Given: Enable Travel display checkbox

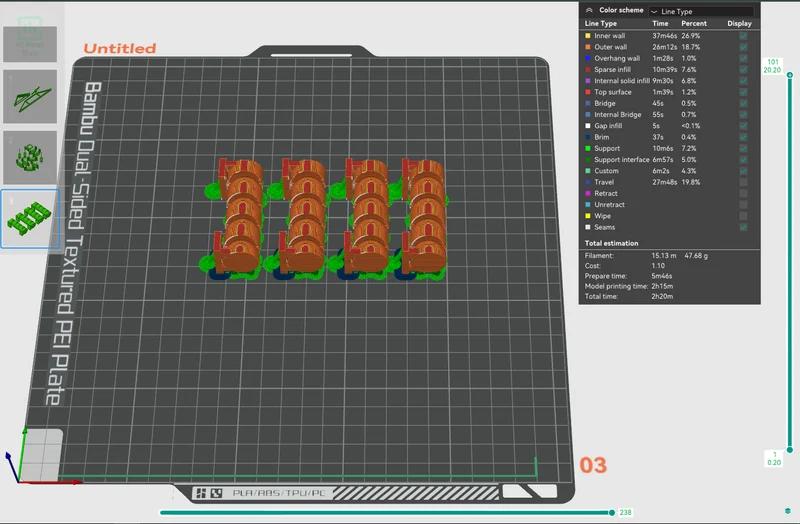Looking at the screenshot, I should (743, 182).
